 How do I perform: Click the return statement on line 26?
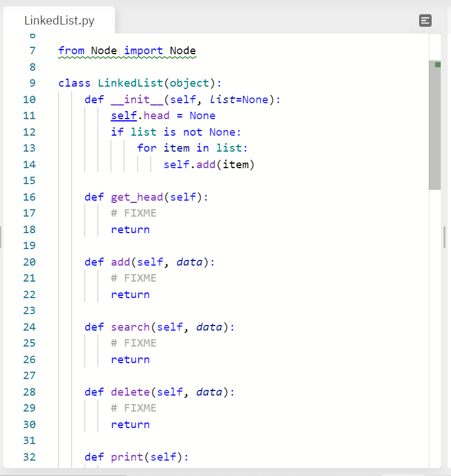point(130,360)
